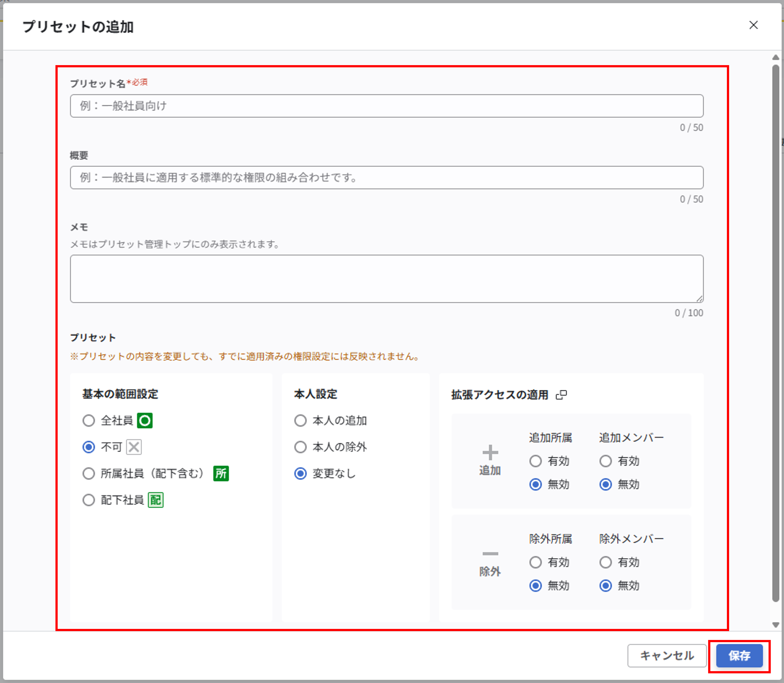Click the 拡張アクセスの適用 heading text

[x=499, y=395]
